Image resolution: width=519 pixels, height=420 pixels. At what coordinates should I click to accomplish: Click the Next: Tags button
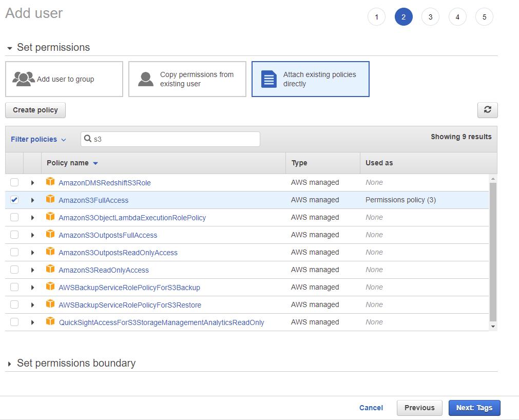coord(474,408)
